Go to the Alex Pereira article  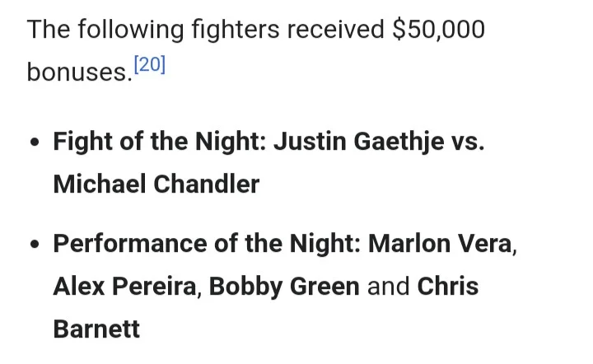(124, 286)
